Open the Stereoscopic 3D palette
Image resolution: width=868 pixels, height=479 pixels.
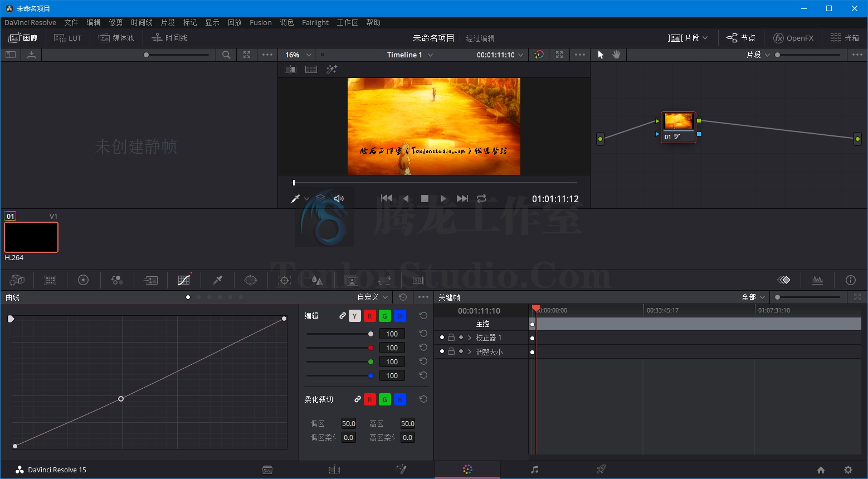418,280
